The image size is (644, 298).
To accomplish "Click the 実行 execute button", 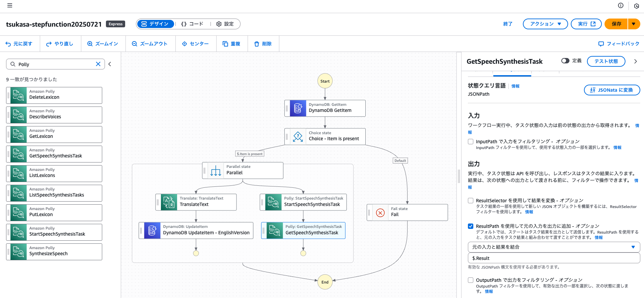I will [x=586, y=24].
